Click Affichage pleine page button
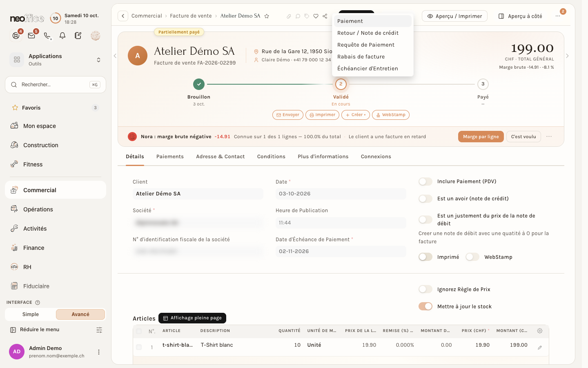 tap(192, 318)
